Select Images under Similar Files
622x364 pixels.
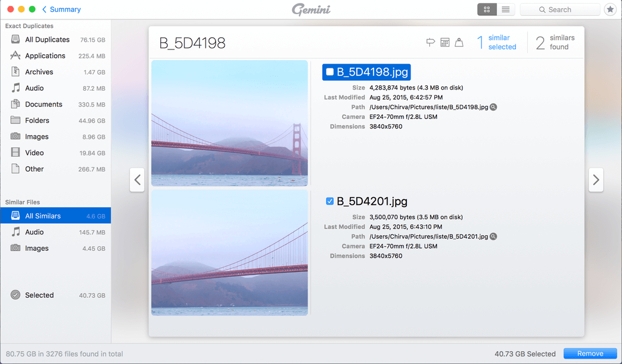click(37, 249)
